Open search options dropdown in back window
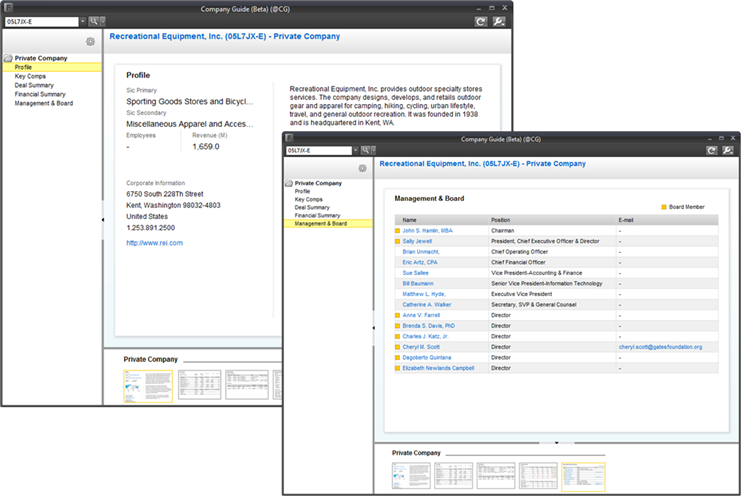Image resolution: width=745 pixels, height=500 pixels. pos(103,21)
